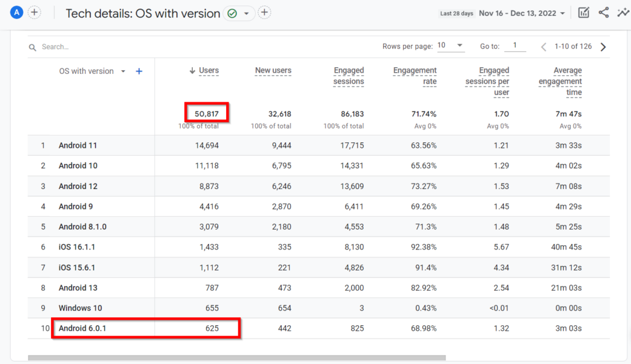The height and width of the screenshot is (364, 631).
Task: Click the report title Tech details: OS with version
Action: point(143,14)
